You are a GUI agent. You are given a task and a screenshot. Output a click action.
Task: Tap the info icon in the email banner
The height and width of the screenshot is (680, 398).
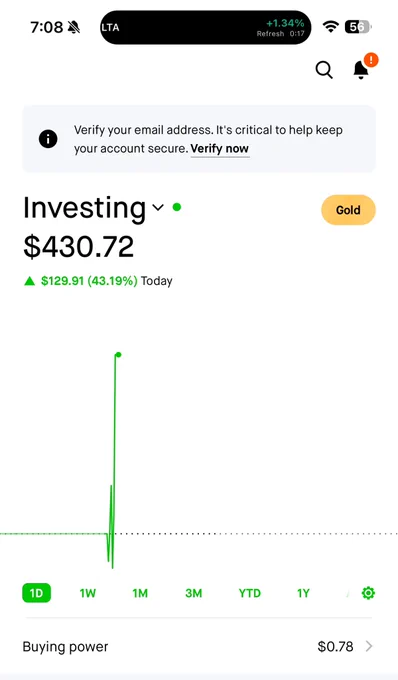(x=48, y=139)
